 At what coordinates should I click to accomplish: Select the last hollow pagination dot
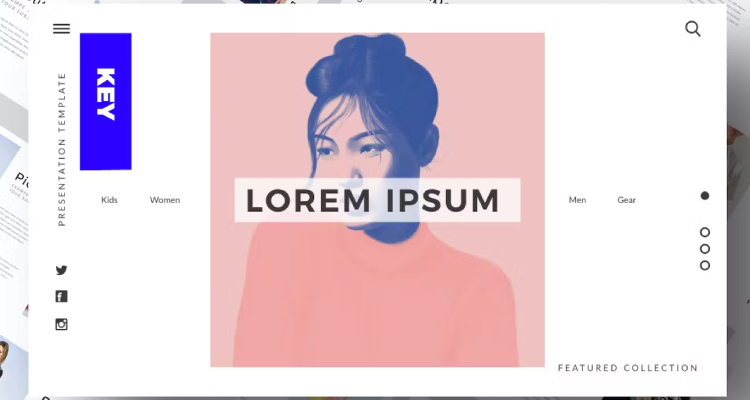coord(705,266)
